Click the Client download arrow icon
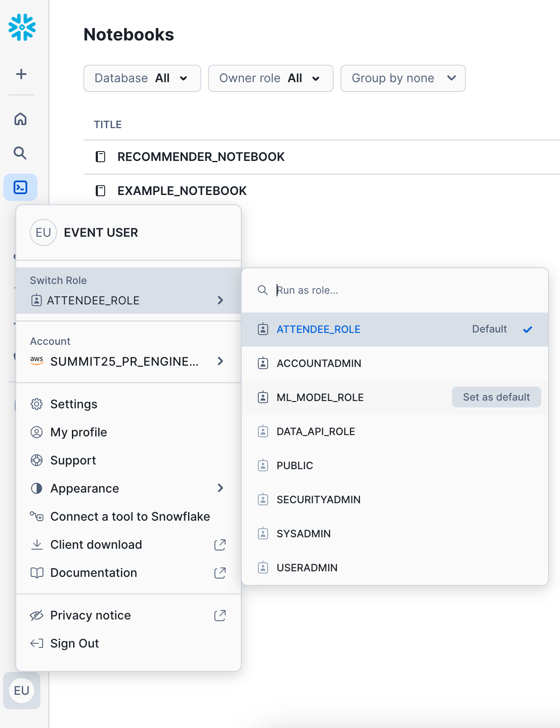 pos(37,545)
